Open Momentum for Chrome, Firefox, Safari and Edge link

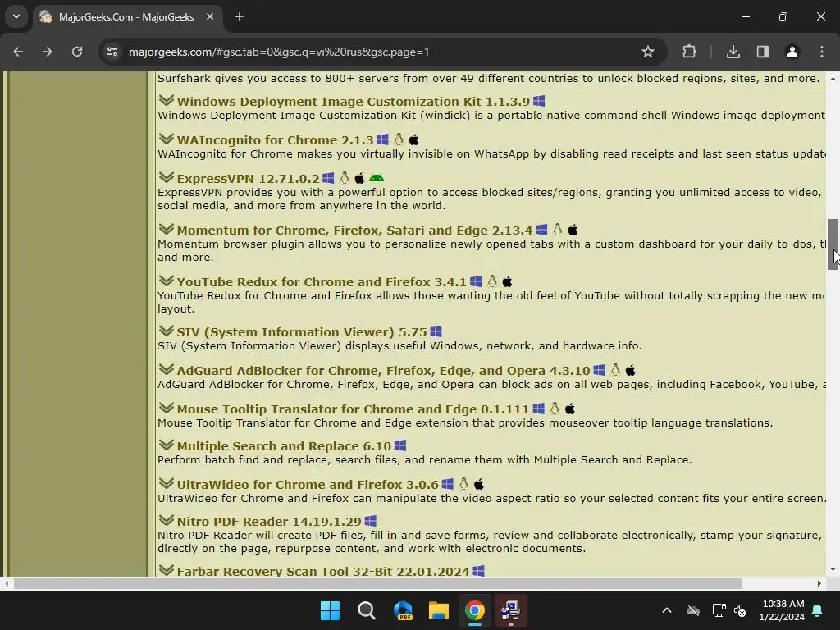point(354,231)
